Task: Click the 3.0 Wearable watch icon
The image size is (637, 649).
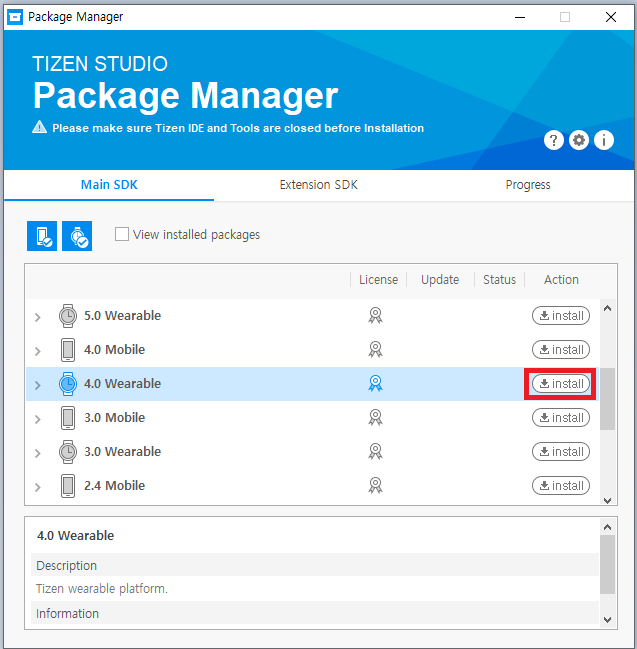Action: point(67,452)
